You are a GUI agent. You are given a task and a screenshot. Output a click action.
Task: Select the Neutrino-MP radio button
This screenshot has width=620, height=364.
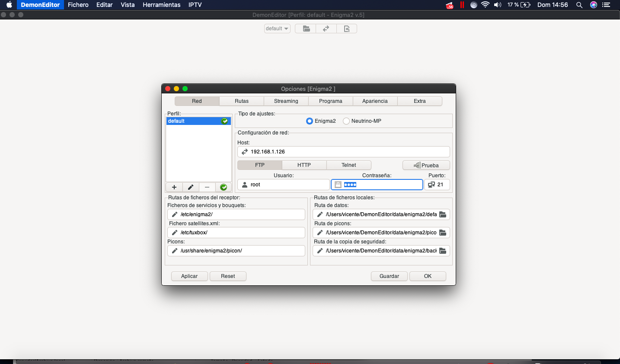point(346,121)
